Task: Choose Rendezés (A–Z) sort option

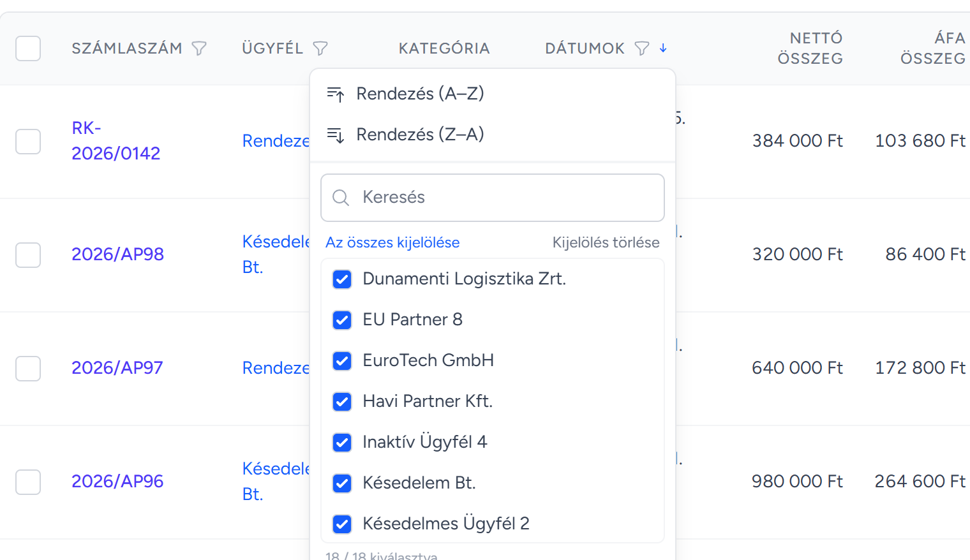Action: coord(493,94)
